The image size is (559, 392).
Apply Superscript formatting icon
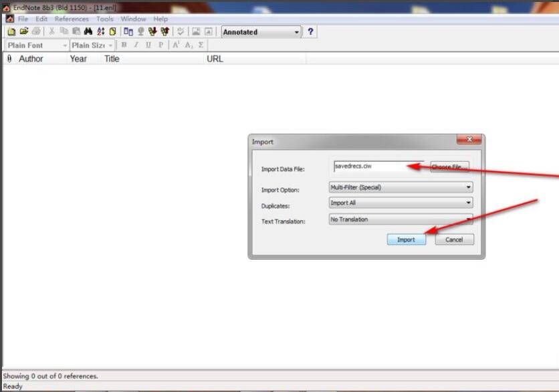click(176, 45)
